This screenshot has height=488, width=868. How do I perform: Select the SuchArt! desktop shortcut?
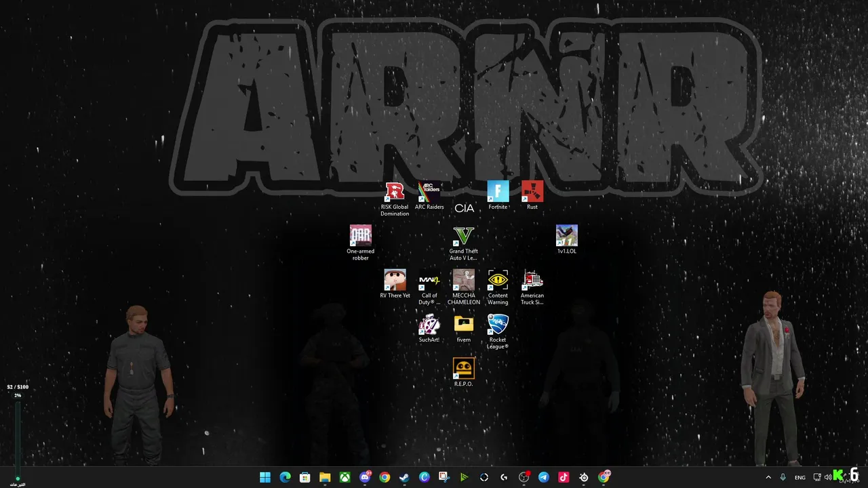pos(429,328)
